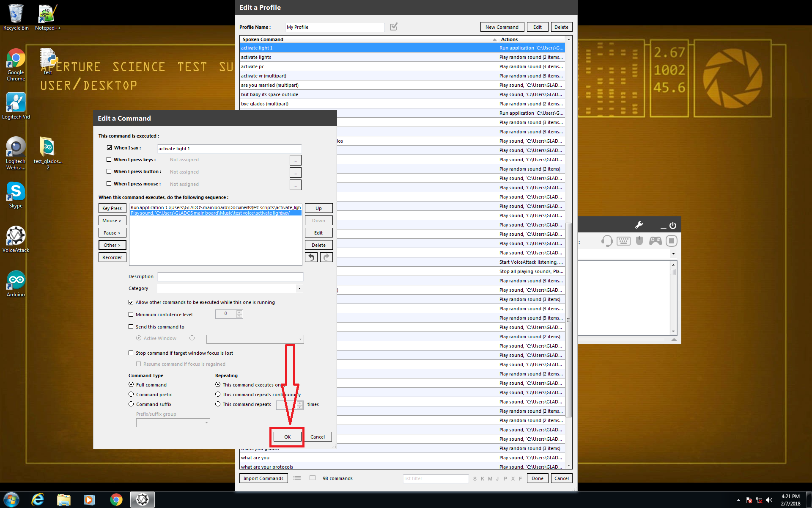Open Arduino desktop shortcut

tap(16, 284)
